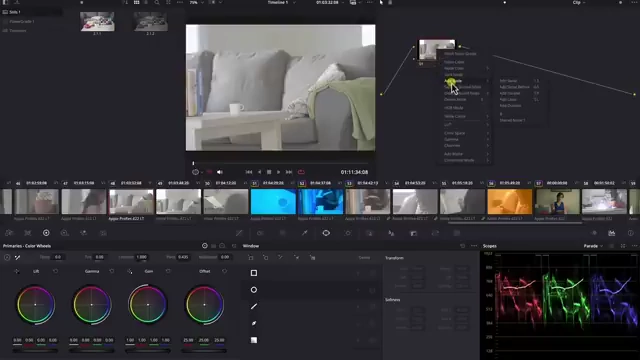
Task: Adjust the Gain master wheel slider
Action: coord(148,350)
